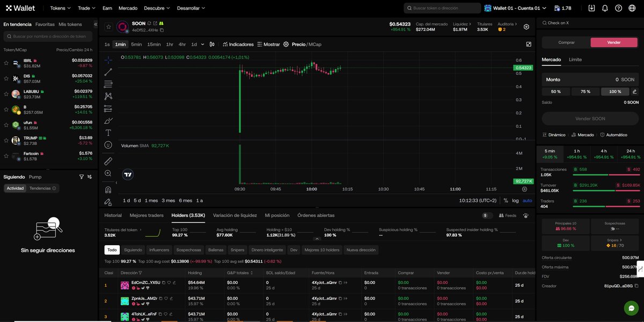644x322 pixels.
Task: Click the lock drawings pencil icon
Action: pyautogui.click(x=108, y=202)
